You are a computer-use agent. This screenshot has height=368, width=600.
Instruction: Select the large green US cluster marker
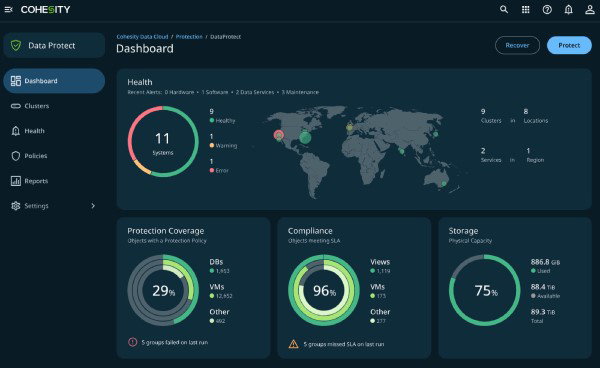click(x=305, y=137)
